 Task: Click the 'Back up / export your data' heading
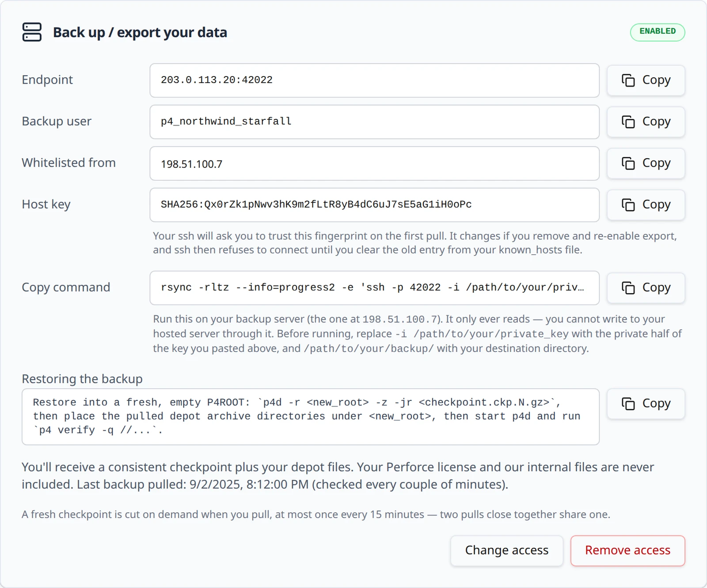(140, 32)
